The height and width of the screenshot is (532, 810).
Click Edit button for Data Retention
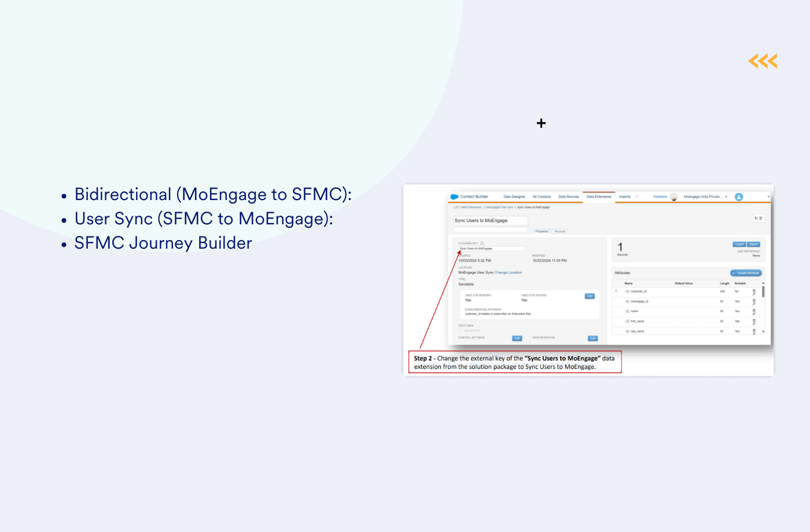(x=593, y=338)
